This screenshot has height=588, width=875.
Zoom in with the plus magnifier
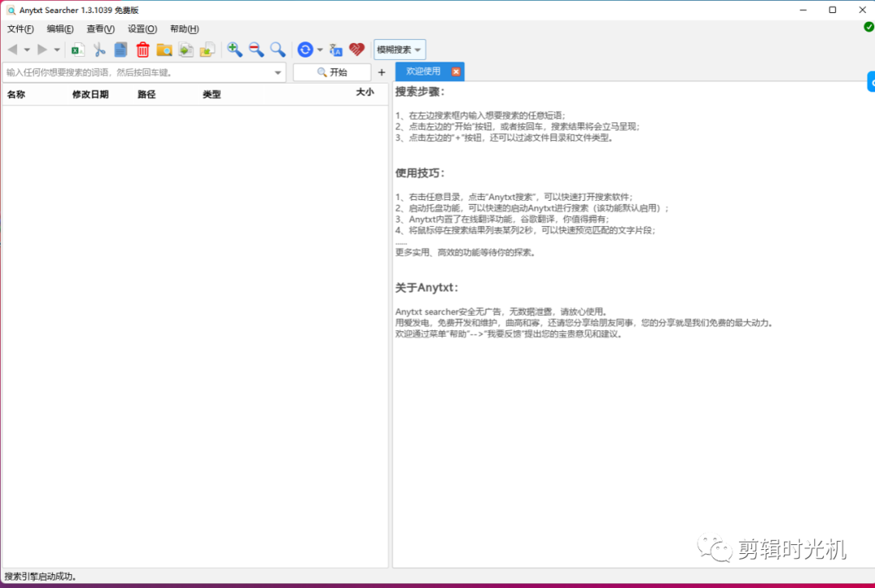click(234, 49)
